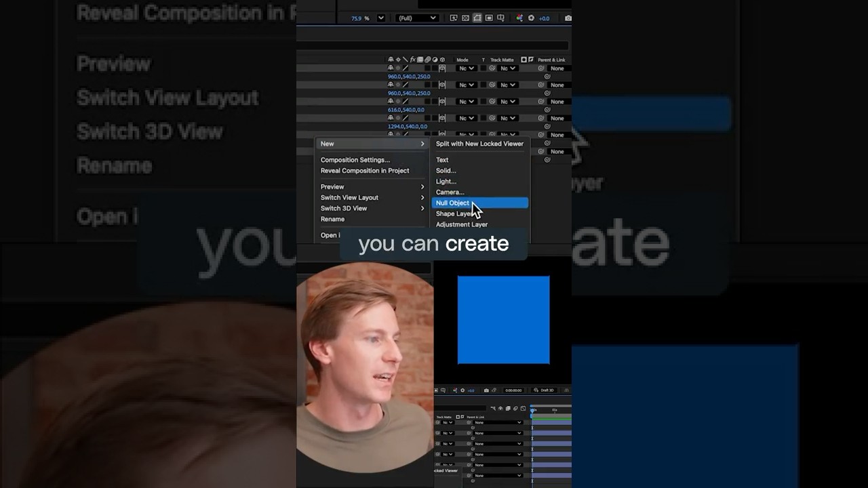Open Track Matte dropdown on top layer row
The height and width of the screenshot is (488, 868).
[508, 68]
